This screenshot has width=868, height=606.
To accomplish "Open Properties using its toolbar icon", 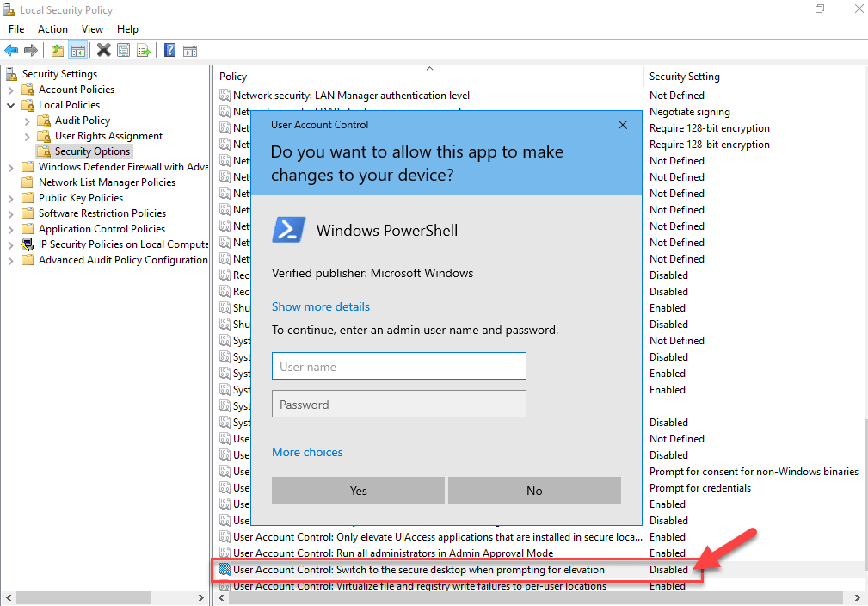I will pyautogui.click(x=121, y=49).
